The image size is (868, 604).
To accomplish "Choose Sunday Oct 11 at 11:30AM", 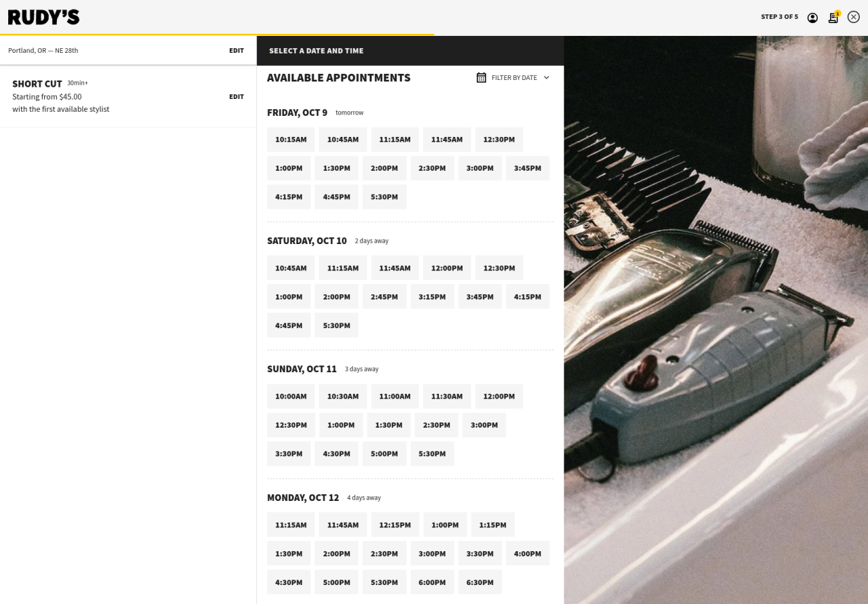I will coord(447,397).
